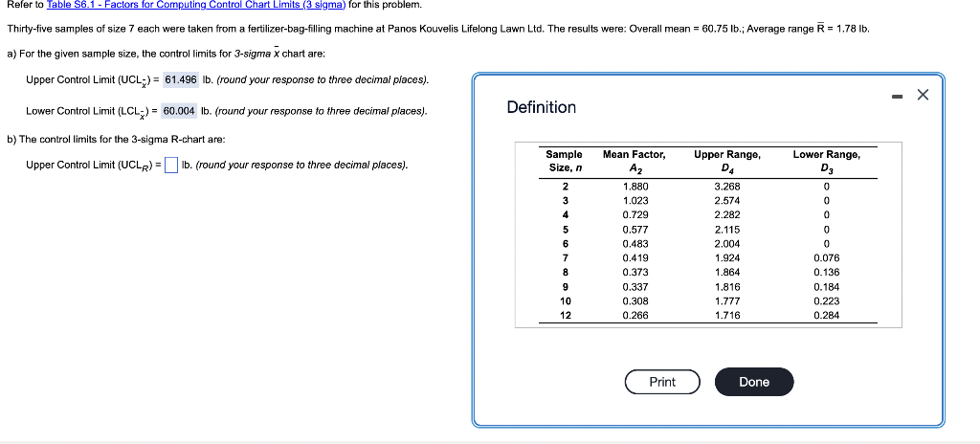Click the A2 value 0.729
Image resolution: width=980 pixels, height=444 pixels.
(635, 215)
